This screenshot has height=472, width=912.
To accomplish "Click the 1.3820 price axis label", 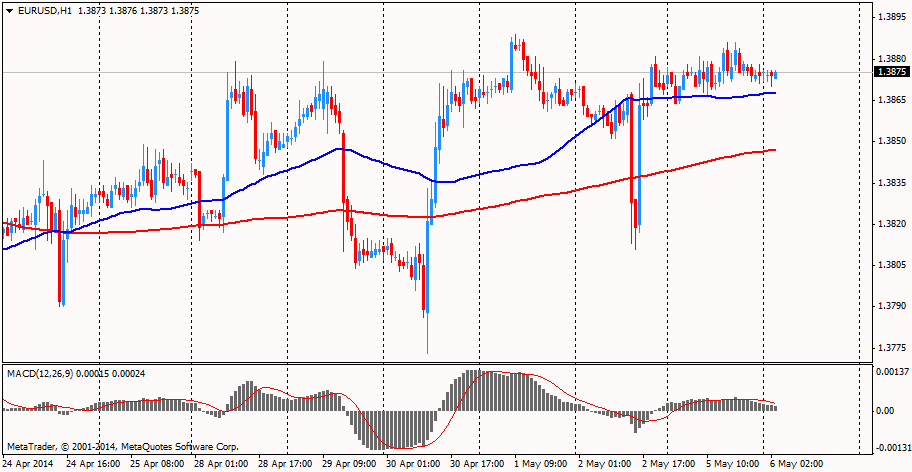I will coord(890,225).
